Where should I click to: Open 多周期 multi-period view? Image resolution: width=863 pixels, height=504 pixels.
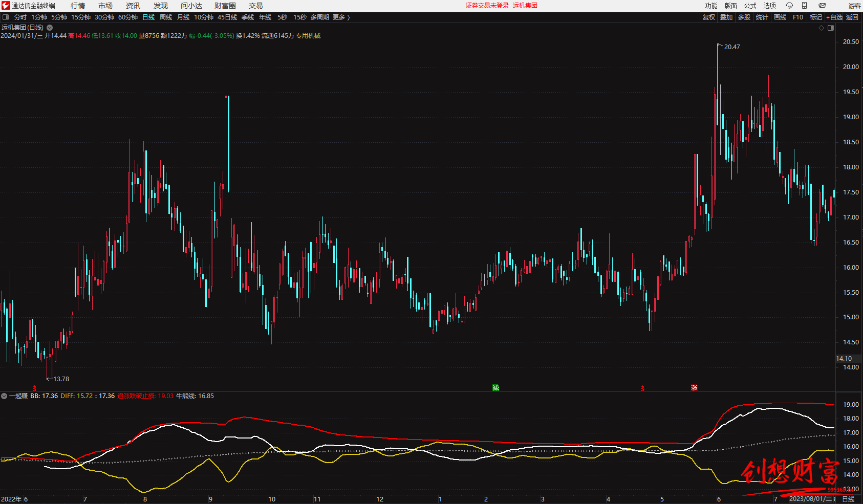click(x=320, y=17)
